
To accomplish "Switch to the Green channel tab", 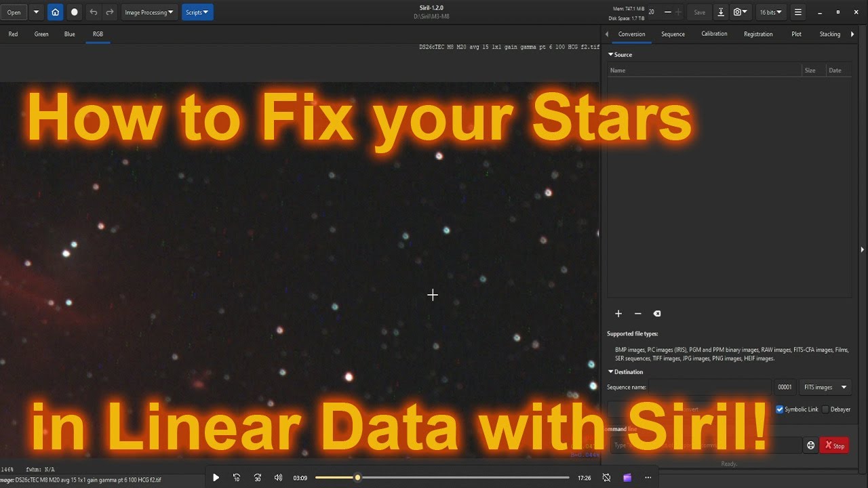I will click(x=41, y=34).
